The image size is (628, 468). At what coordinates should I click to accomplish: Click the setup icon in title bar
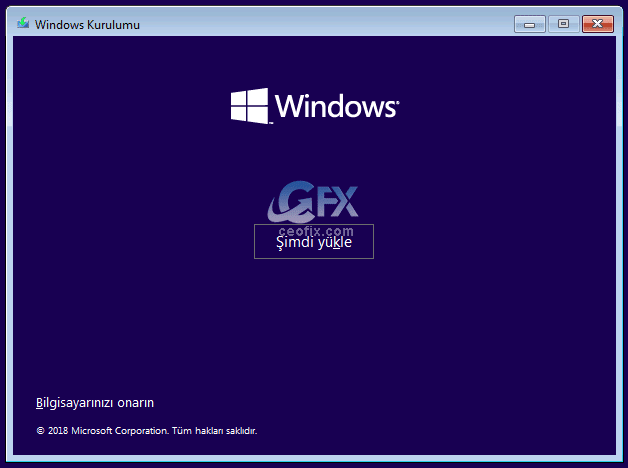pyautogui.click(x=23, y=23)
